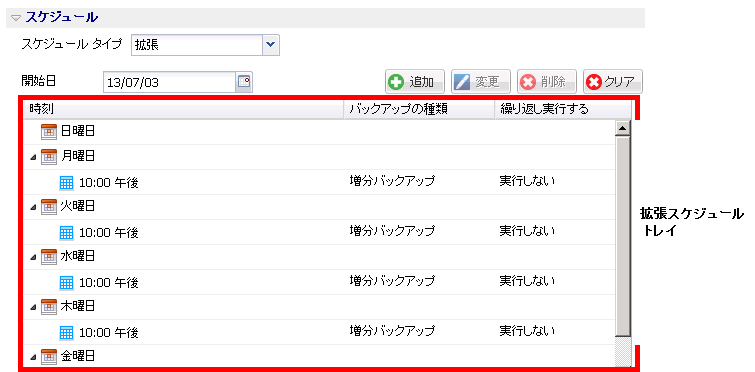The width and height of the screenshot is (755, 372).
Task: Open the スケジュール タイプ dropdown arrow
Action: [271, 45]
